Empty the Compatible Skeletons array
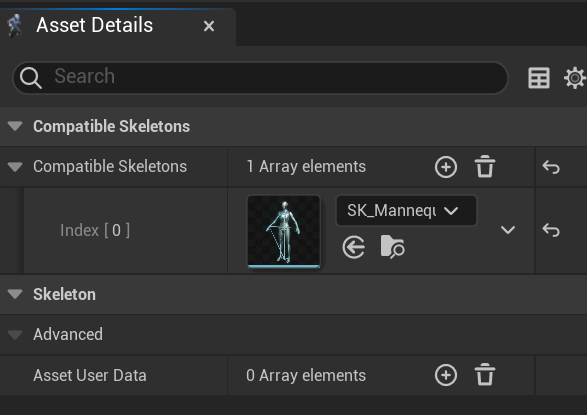This screenshot has height=415, width=587. tap(485, 167)
